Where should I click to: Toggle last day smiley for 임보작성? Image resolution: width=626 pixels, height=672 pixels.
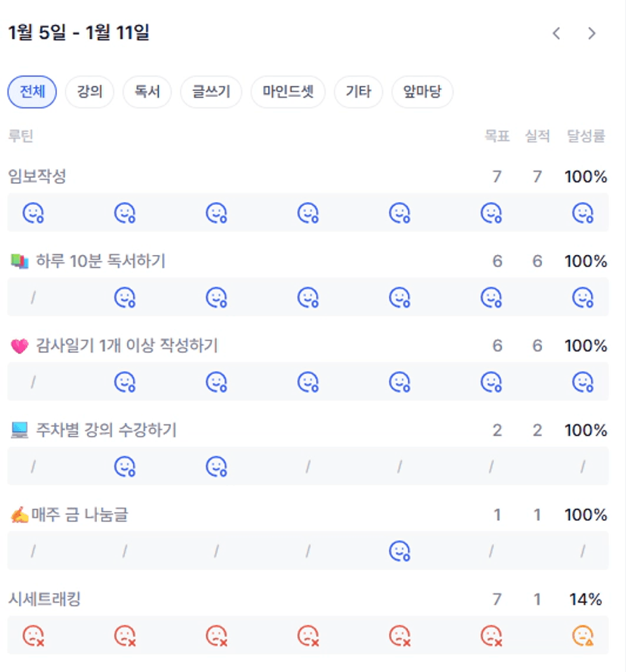tap(582, 213)
